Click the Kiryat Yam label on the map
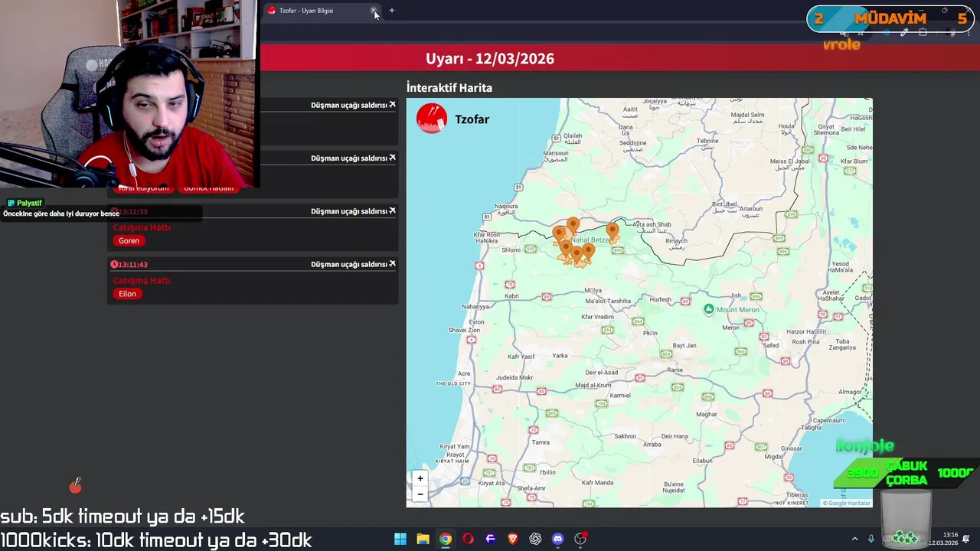Viewport: 980px width, 551px height. pyautogui.click(x=455, y=446)
